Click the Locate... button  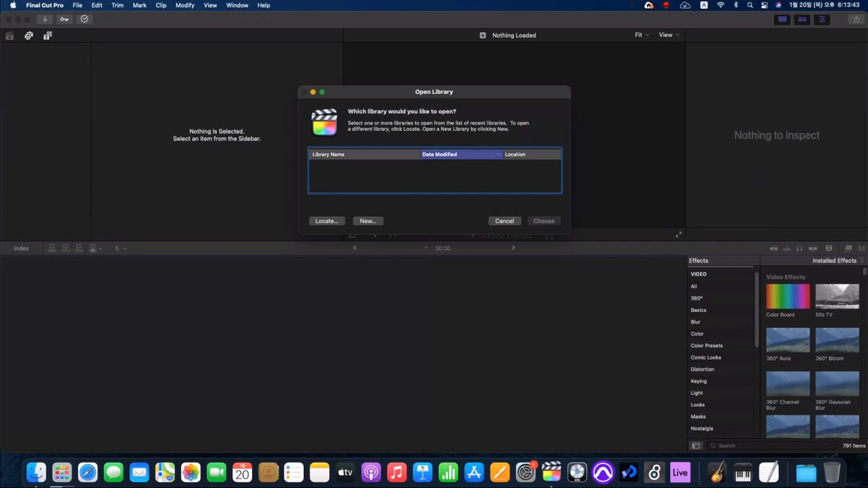326,221
